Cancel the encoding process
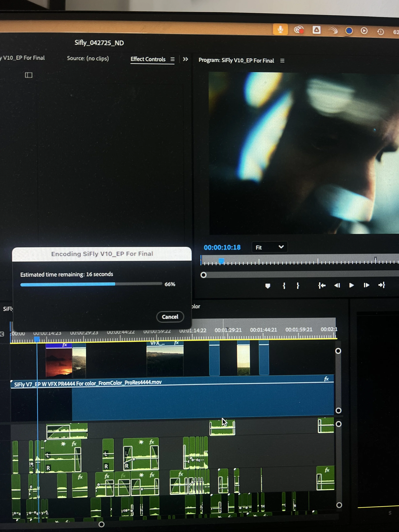Viewport: 399px width, 532px height. point(170,317)
